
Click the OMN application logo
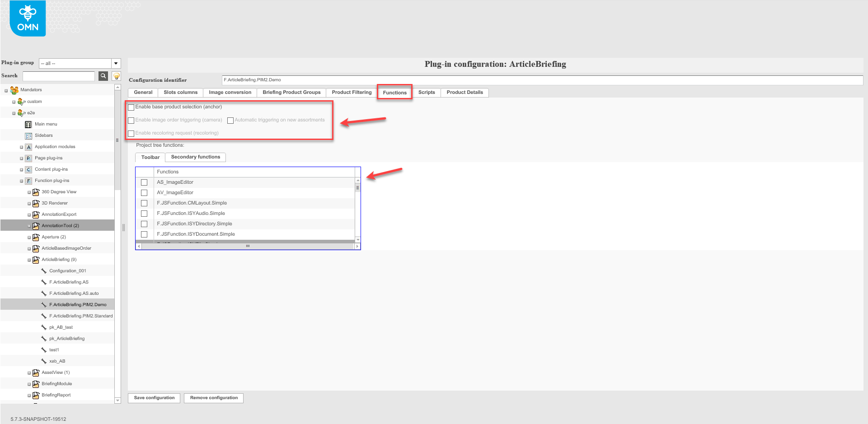27,18
